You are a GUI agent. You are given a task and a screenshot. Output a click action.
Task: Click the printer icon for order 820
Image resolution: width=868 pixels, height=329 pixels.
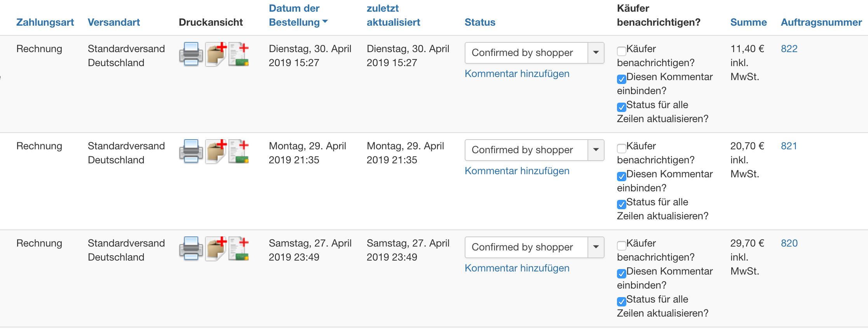pos(191,248)
